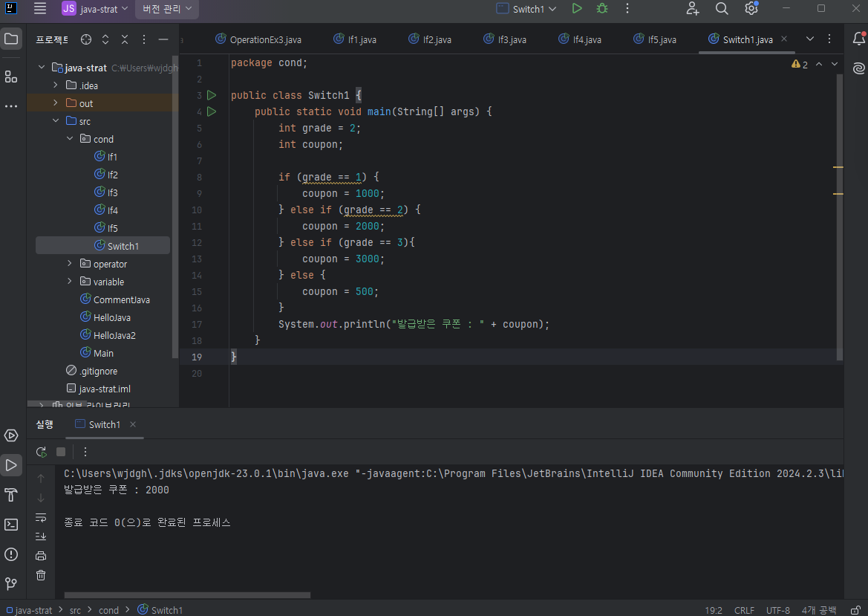Open Code With Me add-user icon

coord(693,8)
